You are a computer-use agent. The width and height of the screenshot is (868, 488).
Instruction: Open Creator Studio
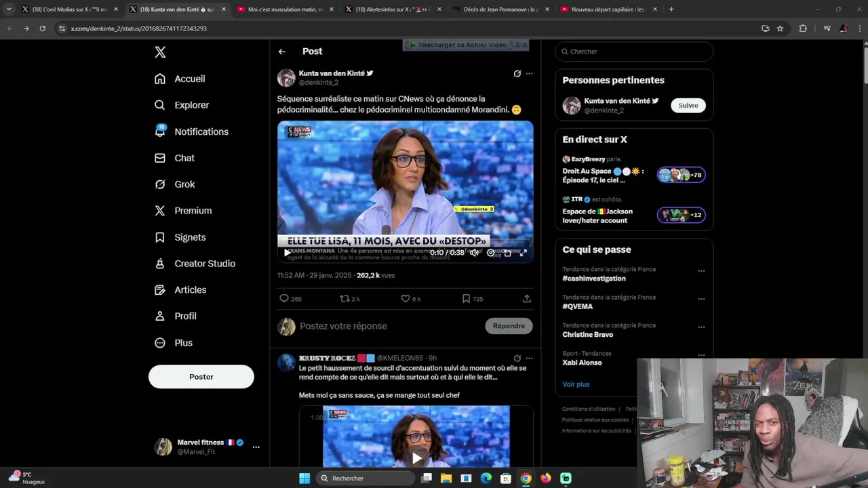click(195, 264)
